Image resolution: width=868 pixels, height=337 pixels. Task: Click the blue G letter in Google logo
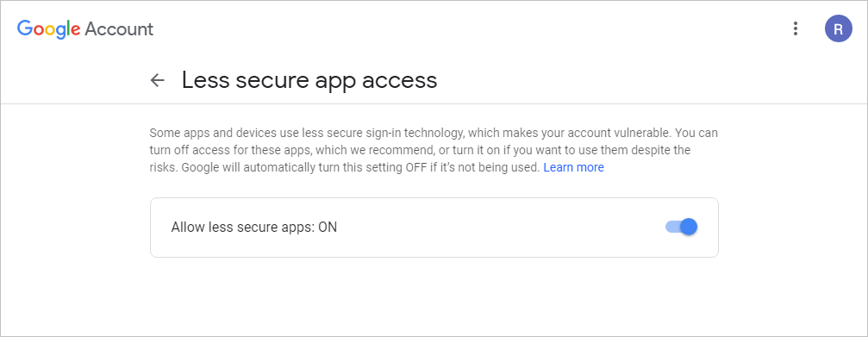[24, 28]
